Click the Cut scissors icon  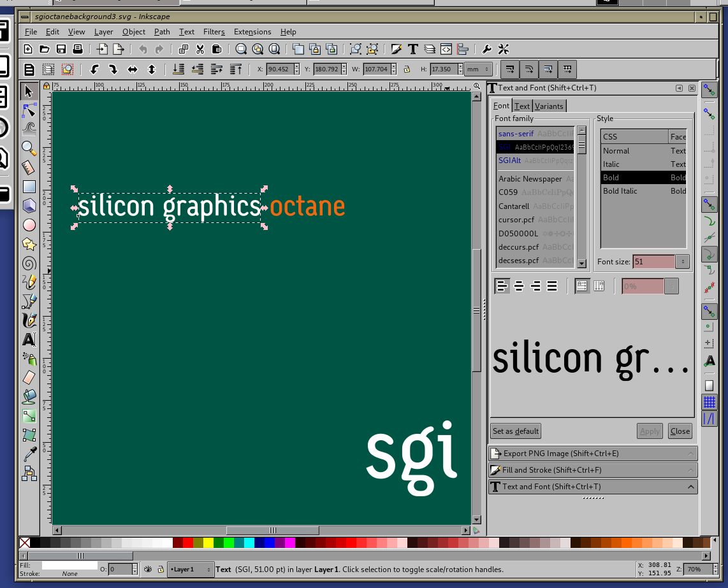pyautogui.click(x=200, y=49)
